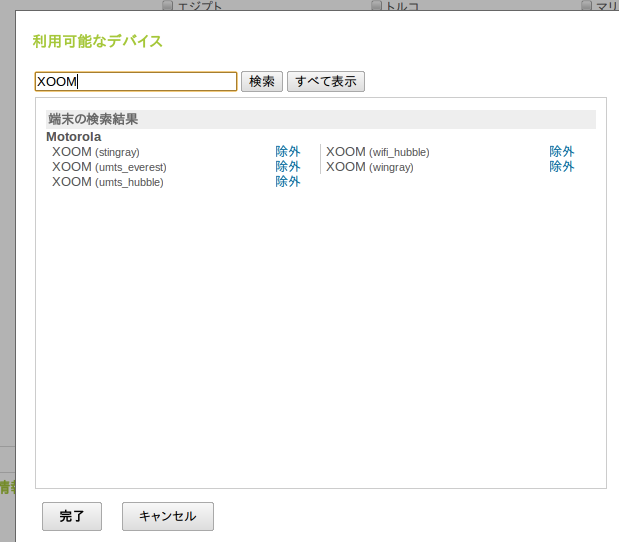Viewport: 619px width, 542px height.
Task: Exclude the XOOM (umts_everest) device
Action: pyautogui.click(x=288, y=167)
